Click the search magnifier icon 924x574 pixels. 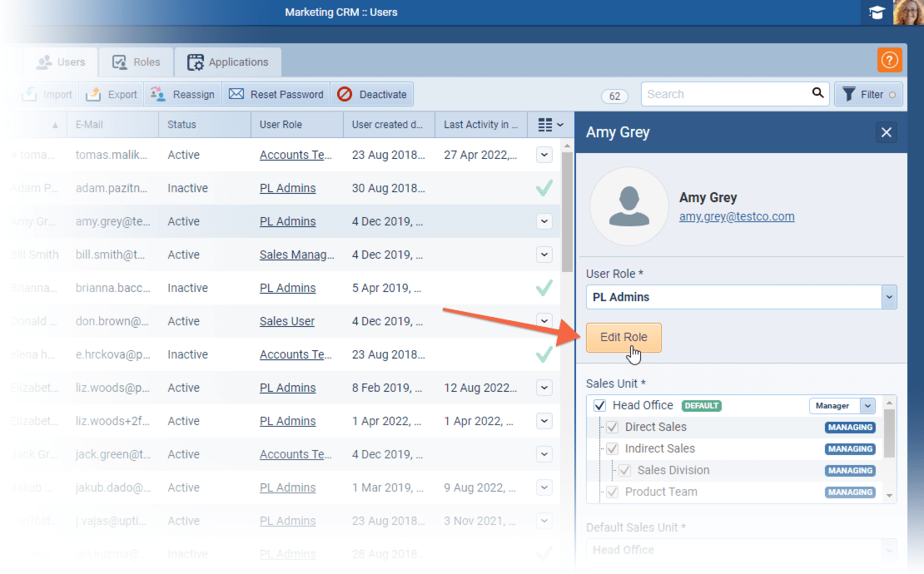click(818, 93)
